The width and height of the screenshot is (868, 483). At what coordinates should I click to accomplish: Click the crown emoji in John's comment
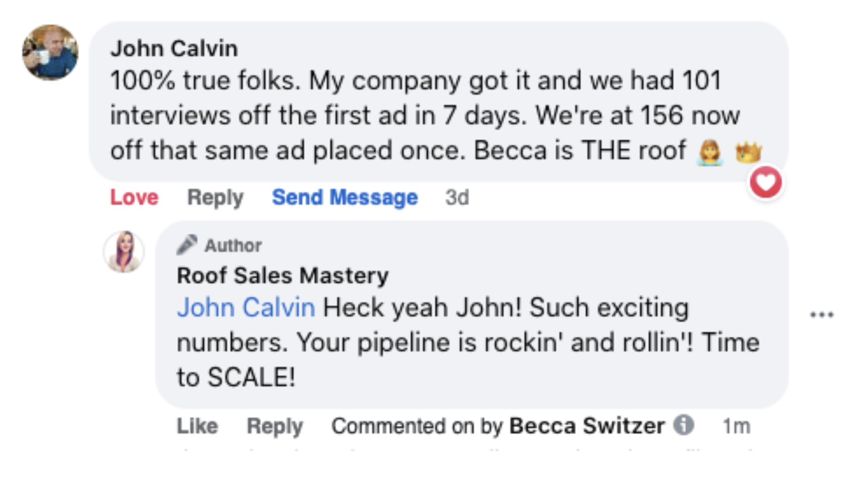pyautogui.click(x=748, y=152)
